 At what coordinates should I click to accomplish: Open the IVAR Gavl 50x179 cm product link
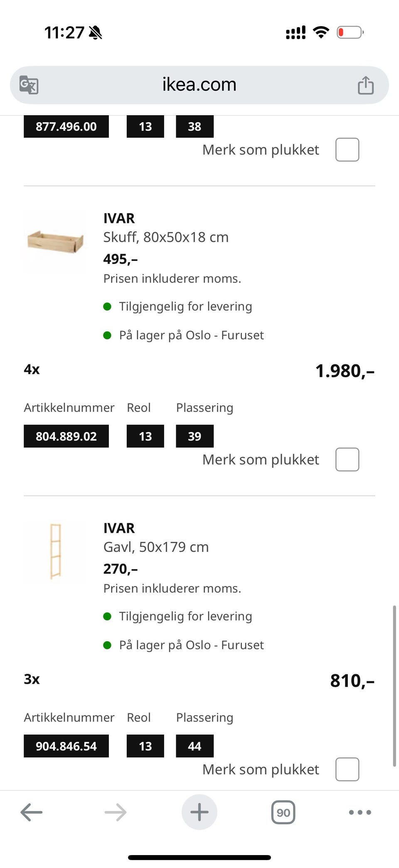(x=156, y=547)
